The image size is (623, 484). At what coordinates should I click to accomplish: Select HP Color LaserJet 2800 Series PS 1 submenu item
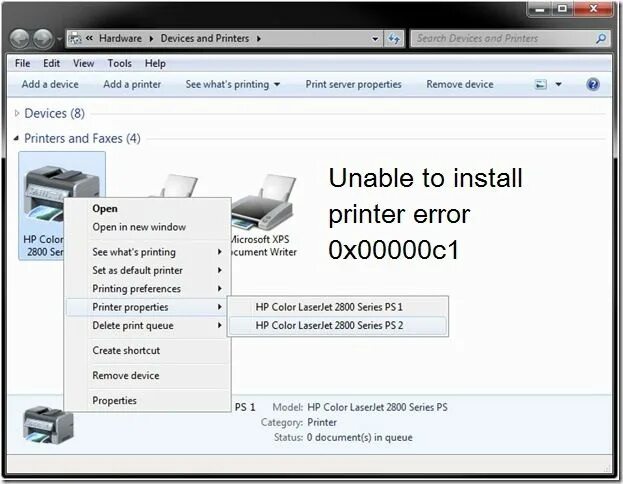tap(338, 307)
